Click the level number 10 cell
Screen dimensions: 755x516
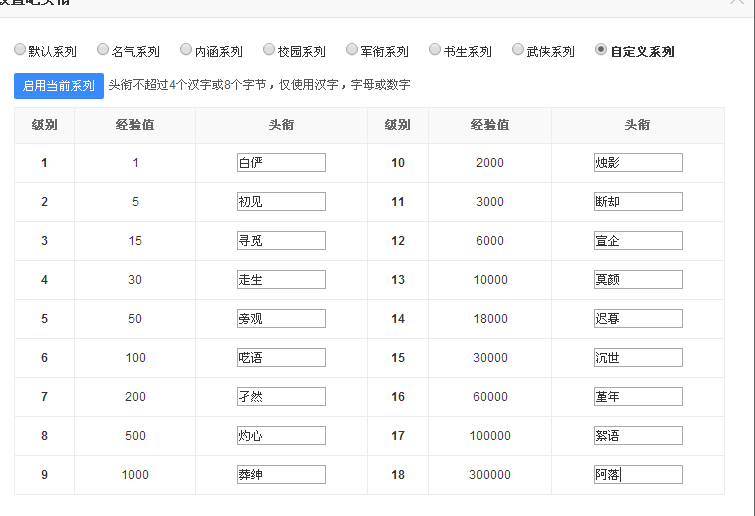(398, 163)
